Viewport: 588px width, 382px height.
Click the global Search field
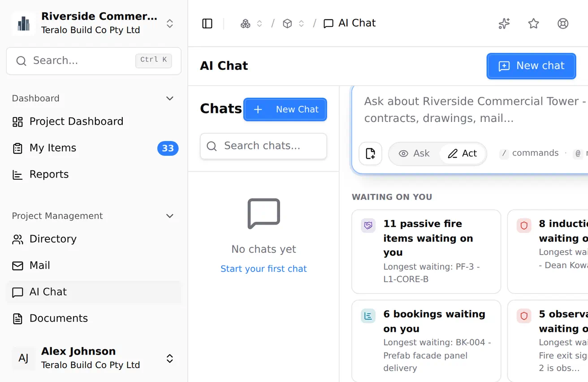pos(94,61)
